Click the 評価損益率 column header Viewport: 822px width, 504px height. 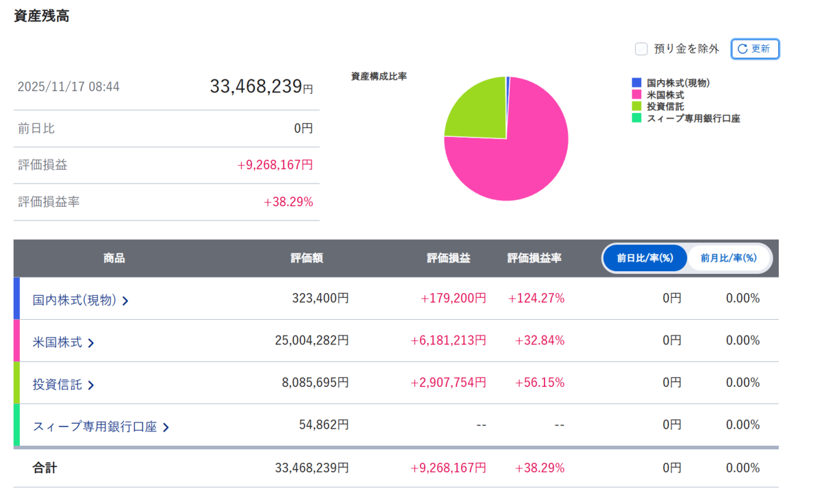534,258
